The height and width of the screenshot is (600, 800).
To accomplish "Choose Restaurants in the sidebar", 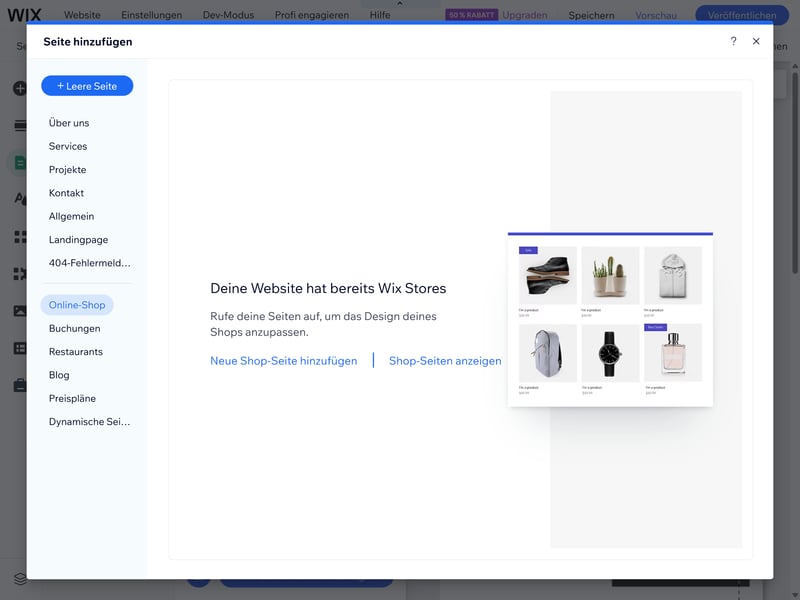I will click(x=76, y=352).
